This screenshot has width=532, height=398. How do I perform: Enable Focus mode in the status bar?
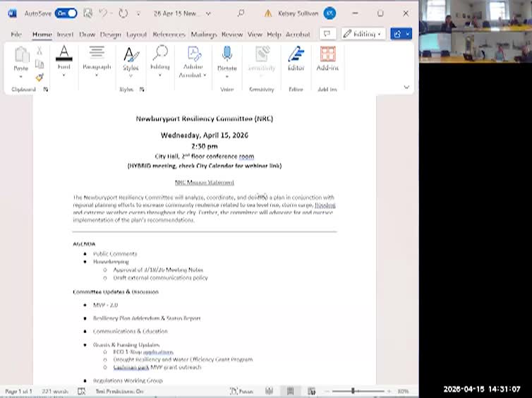pyautogui.click(x=243, y=391)
